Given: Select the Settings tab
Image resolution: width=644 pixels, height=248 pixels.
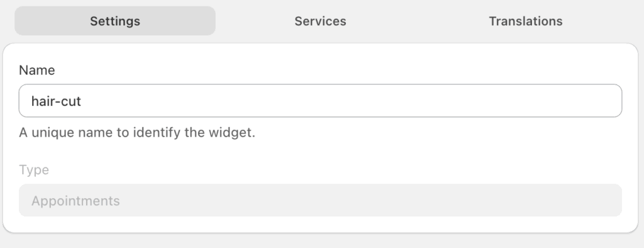Looking at the screenshot, I should point(115,21).
